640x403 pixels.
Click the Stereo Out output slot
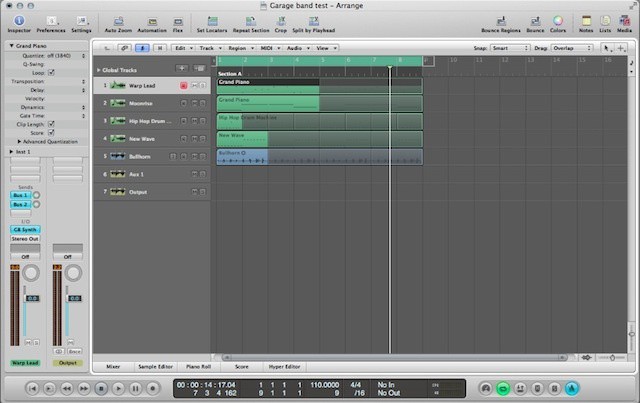pos(25,239)
